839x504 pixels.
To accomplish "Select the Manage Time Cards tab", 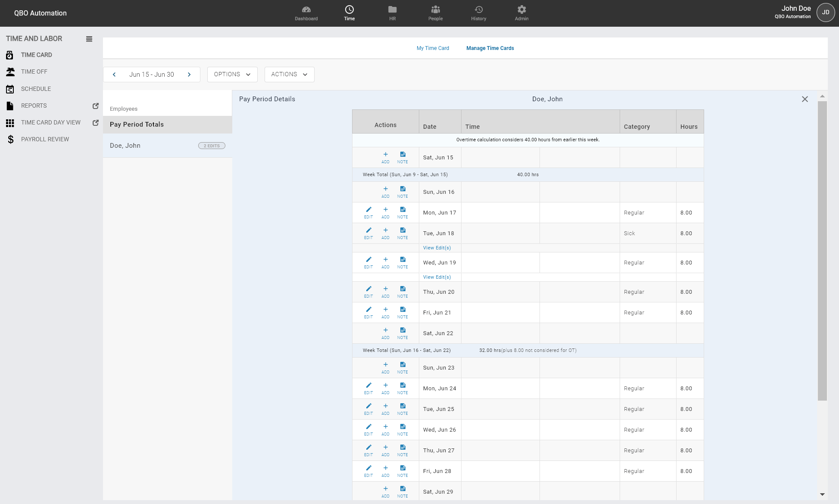I will click(490, 48).
